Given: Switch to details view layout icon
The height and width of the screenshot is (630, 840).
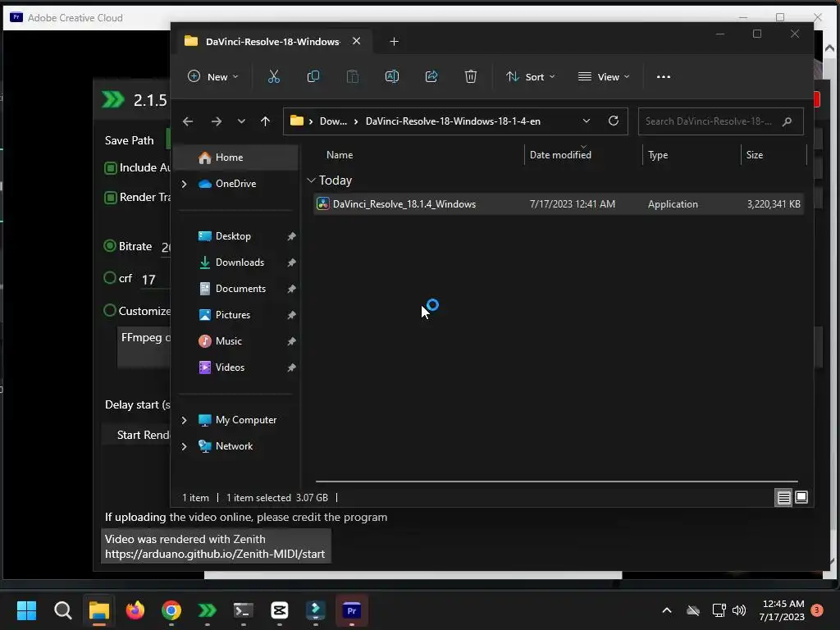Looking at the screenshot, I should click(x=783, y=498).
